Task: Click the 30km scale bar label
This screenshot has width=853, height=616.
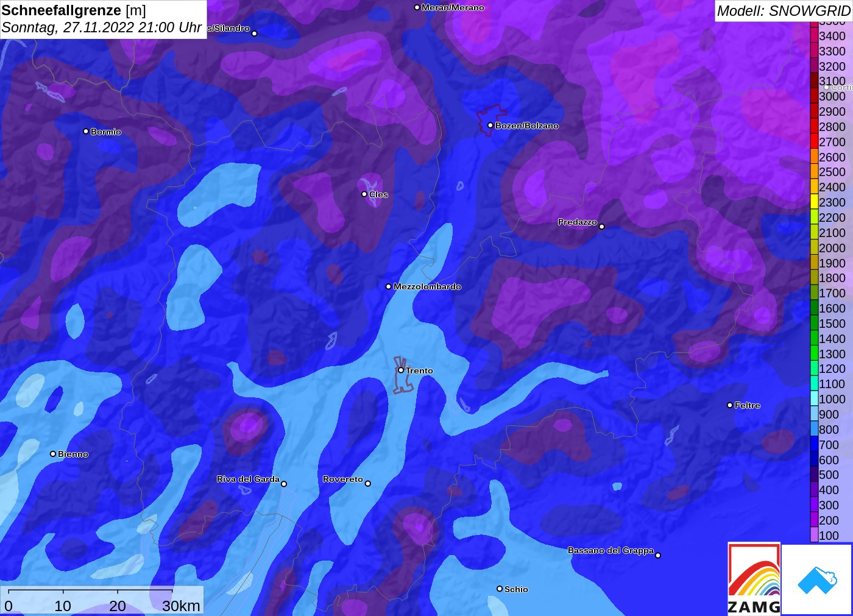Action: 181,606
